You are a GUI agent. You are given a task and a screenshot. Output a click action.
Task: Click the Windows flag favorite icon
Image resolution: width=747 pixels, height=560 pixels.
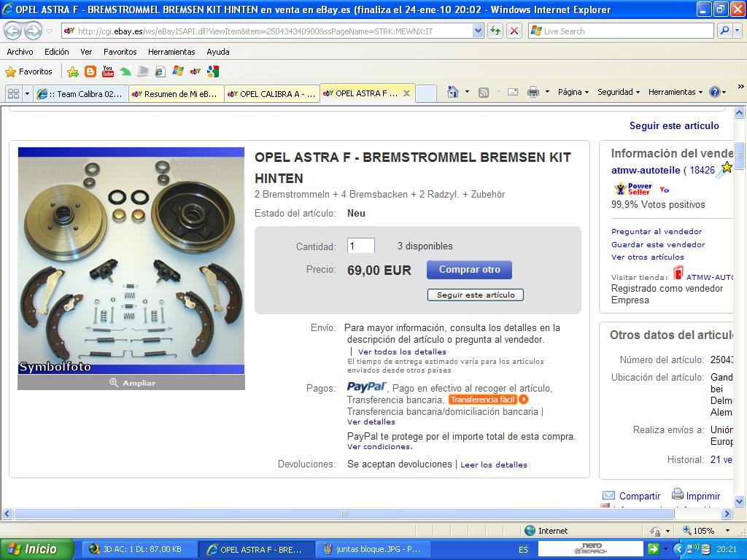pyautogui.click(x=178, y=72)
